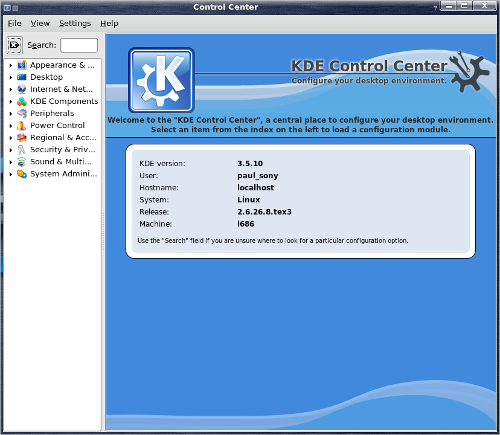Open the View menu
Screen dimensions: 500x435
pos(40,23)
